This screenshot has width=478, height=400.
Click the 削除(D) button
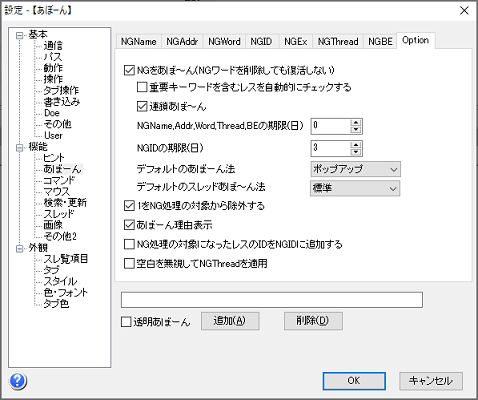[x=313, y=321]
